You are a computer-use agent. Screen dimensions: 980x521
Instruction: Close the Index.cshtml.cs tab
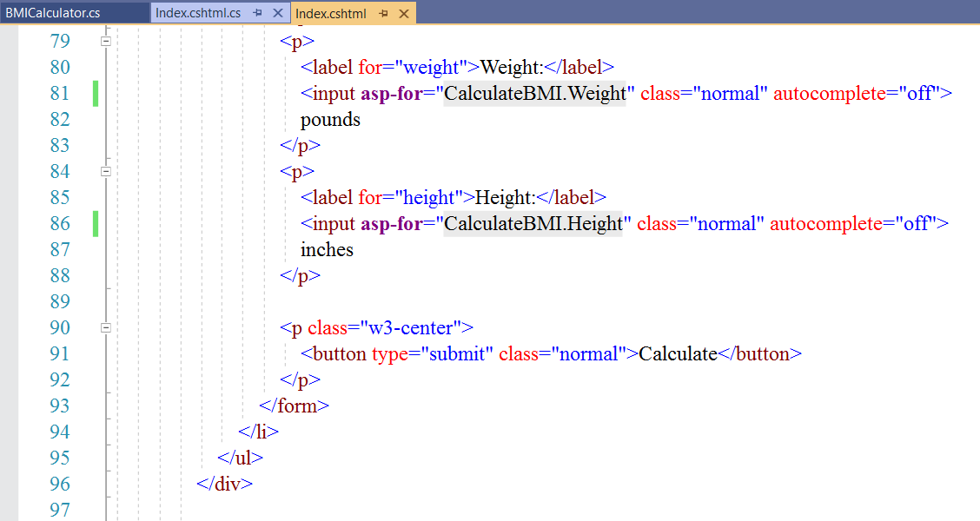tap(278, 13)
